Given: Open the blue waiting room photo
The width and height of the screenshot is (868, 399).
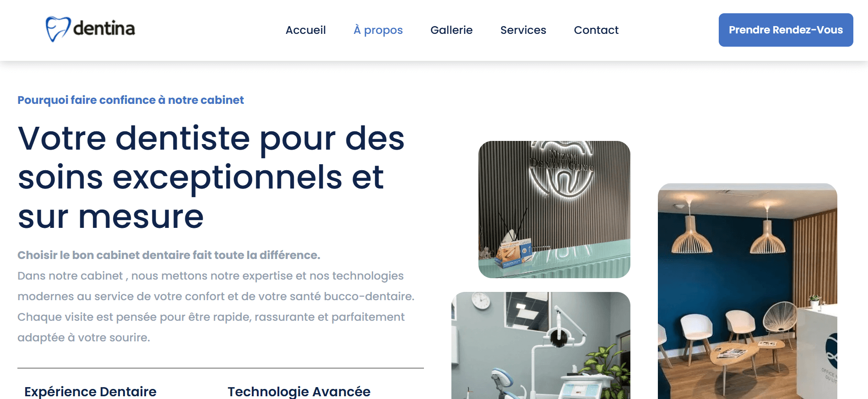Looking at the screenshot, I should click(748, 291).
